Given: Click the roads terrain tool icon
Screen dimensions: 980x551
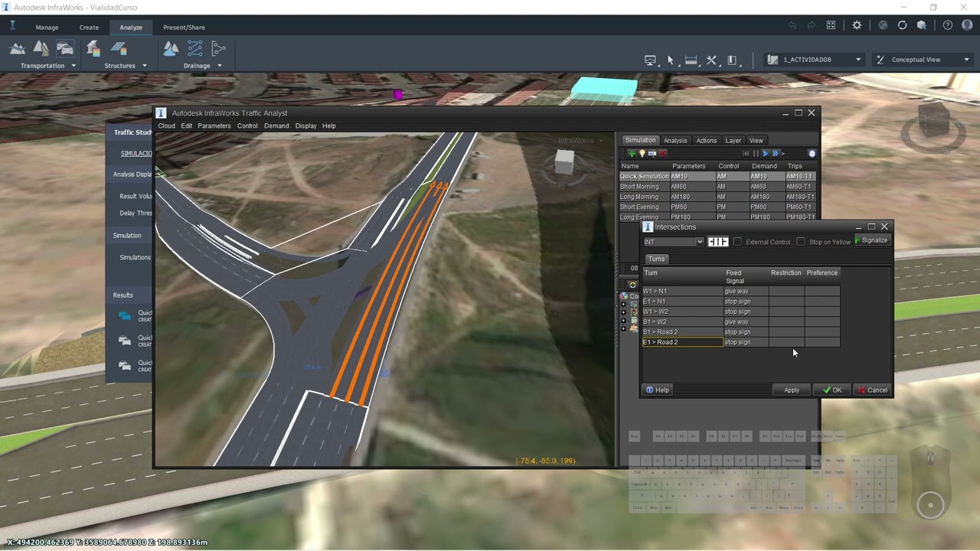Looking at the screenshot, I should (x=17, y=49).
